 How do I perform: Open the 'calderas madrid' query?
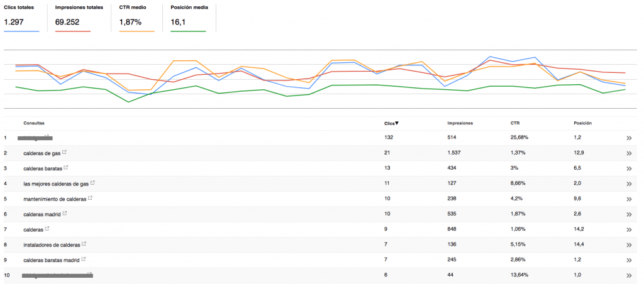(42, 214)
